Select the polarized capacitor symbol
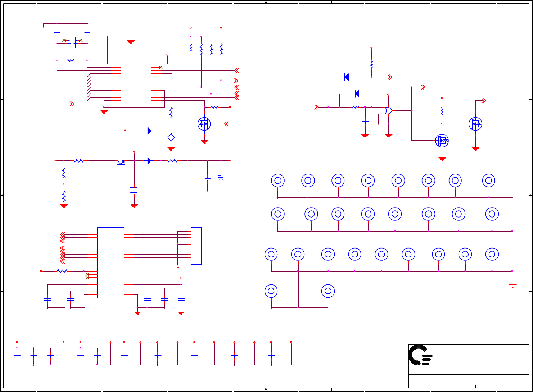The width and height of the screenshot is (533, 392). (x=221, y=177)
